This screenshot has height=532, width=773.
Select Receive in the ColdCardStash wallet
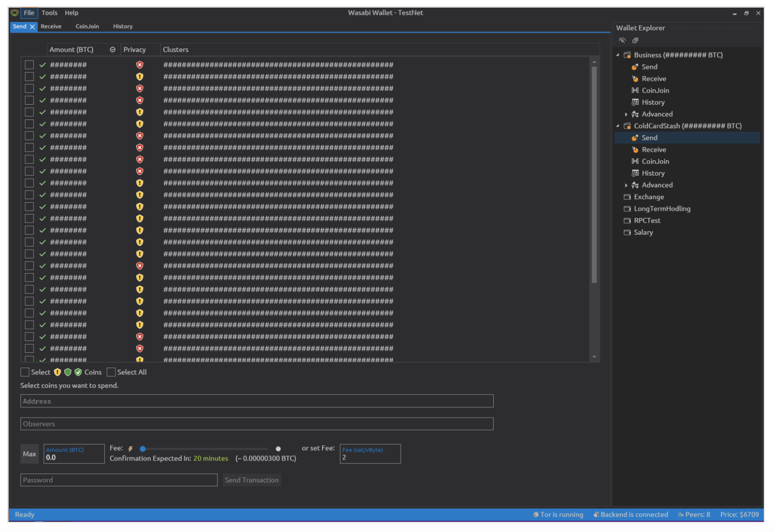(654, 149)
